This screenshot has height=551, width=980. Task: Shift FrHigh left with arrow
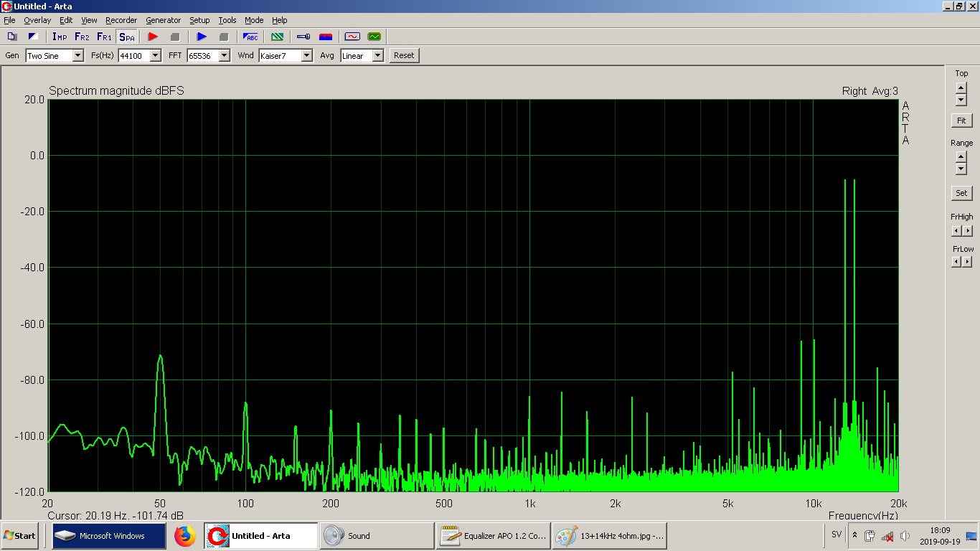956,231
